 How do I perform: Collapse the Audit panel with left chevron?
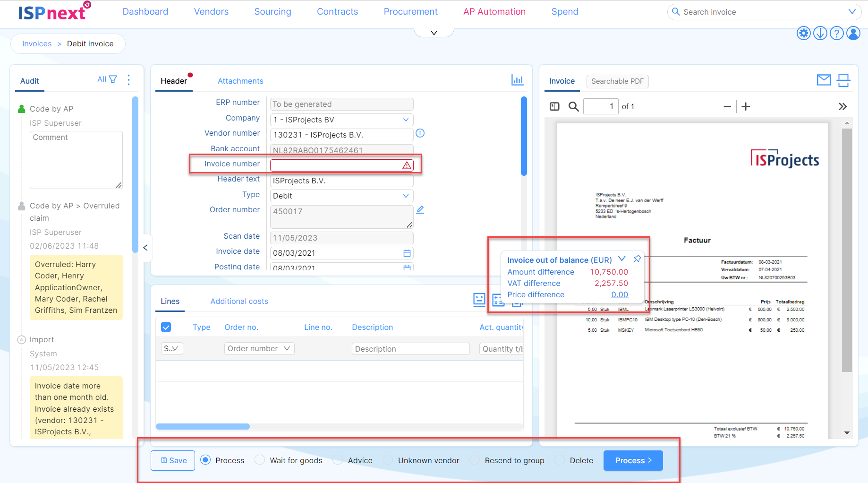click(145, 248)
